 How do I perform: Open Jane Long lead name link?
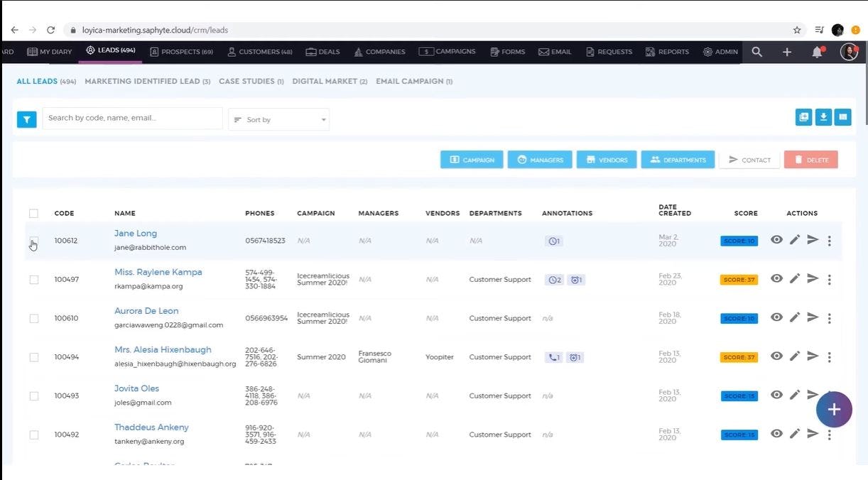pyautogui.click(x=136, y=234)
